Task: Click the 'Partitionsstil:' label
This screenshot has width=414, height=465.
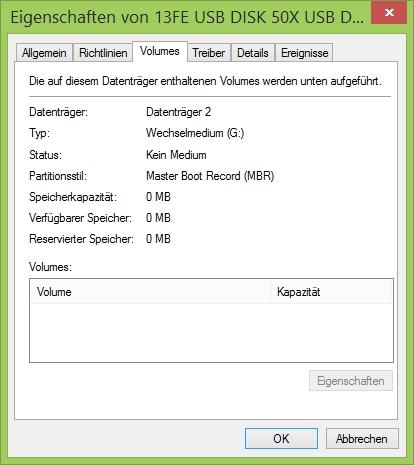Action: [58, 176]
